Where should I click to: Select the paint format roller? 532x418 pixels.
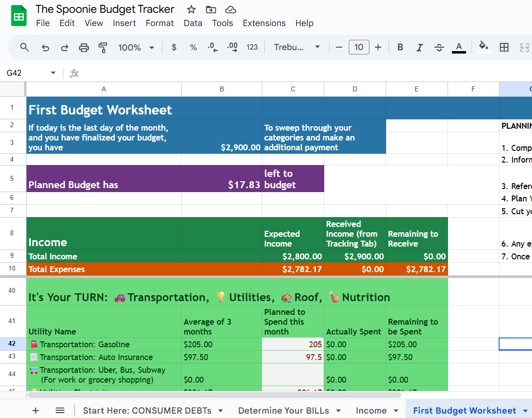[x=103, y=48]
